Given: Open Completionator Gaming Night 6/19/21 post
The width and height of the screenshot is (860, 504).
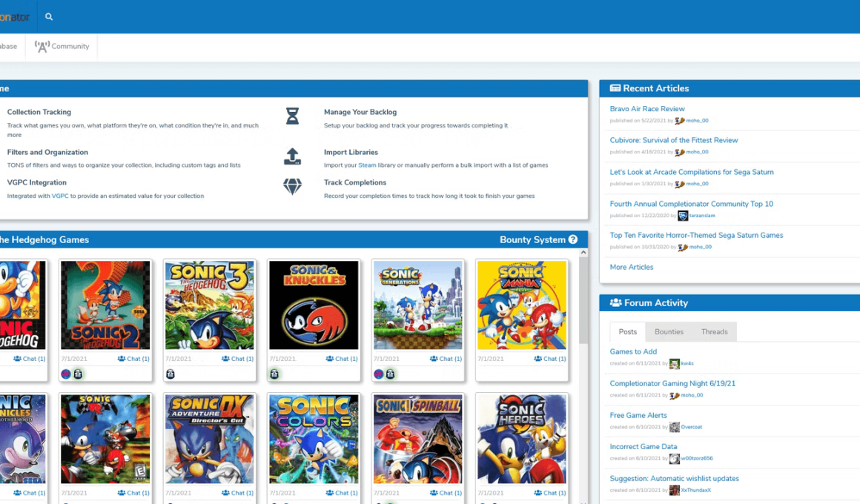Looking at the screenshot, I should click(x=672, y=383).
